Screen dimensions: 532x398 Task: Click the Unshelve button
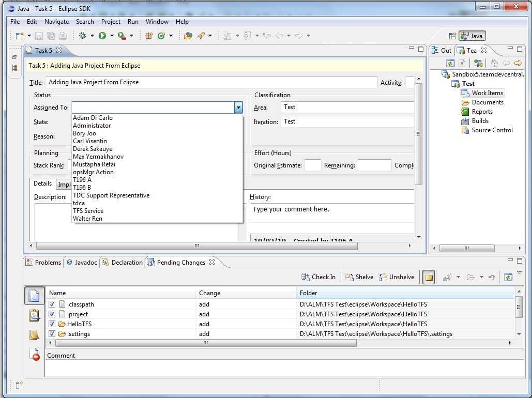pyautogui.click(x=397, y=277)
